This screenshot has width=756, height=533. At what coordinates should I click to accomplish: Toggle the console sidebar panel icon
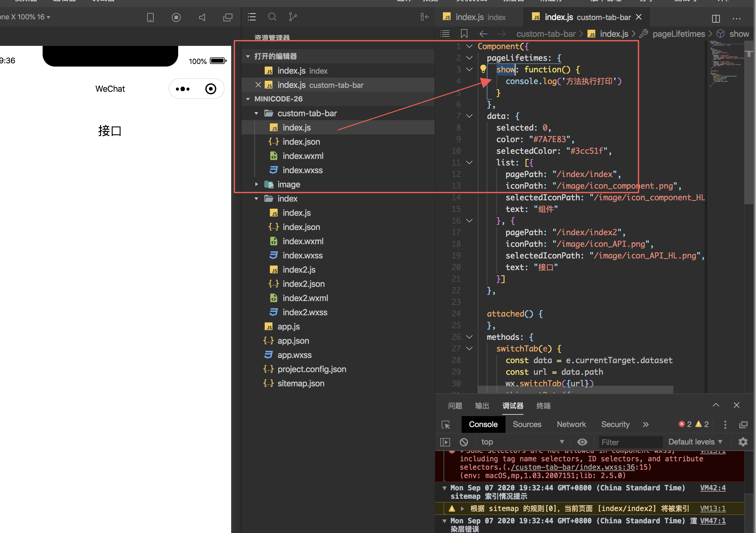click(x=445, y=442)
